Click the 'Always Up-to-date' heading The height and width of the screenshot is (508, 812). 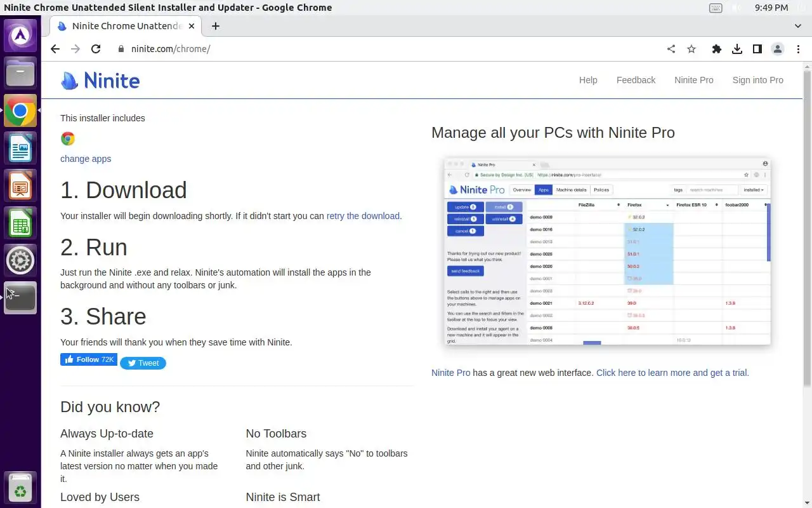tap(107, 434)
